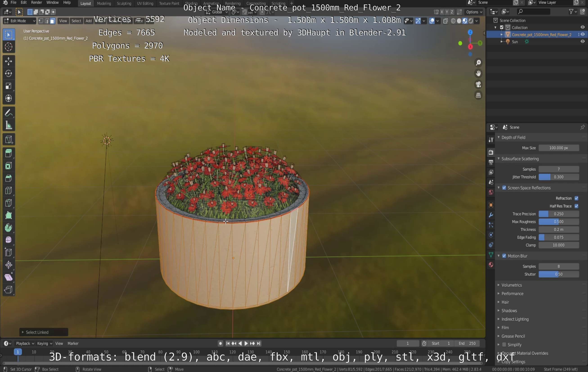This screenshot has height=372, width=588.
Task: Toggle the Motion Blur checkbox
Action: coord(504,256)
